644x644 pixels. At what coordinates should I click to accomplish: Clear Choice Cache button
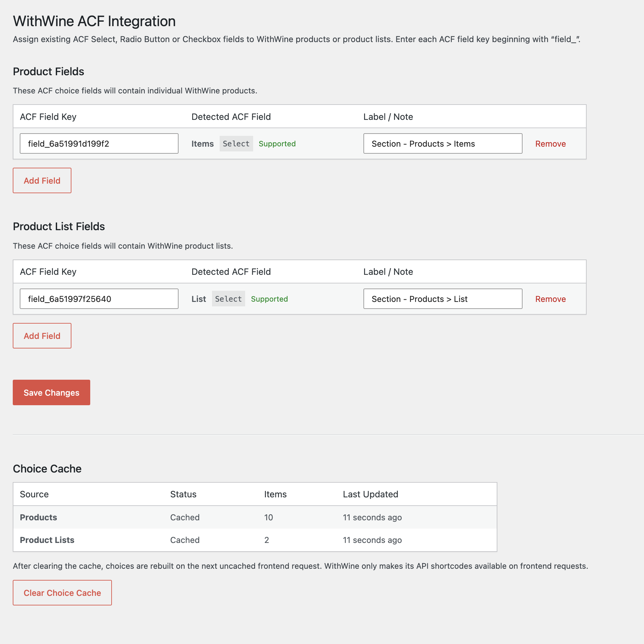click(62, 593)
